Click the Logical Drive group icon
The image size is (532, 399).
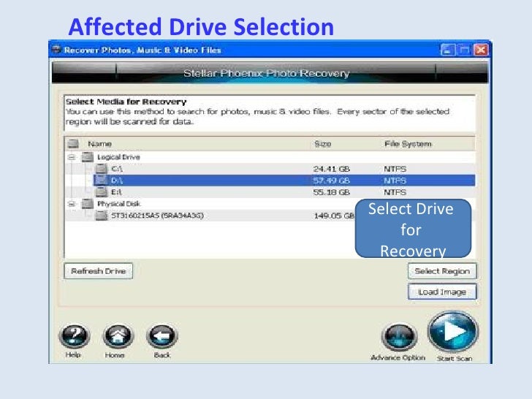[87, 156]
